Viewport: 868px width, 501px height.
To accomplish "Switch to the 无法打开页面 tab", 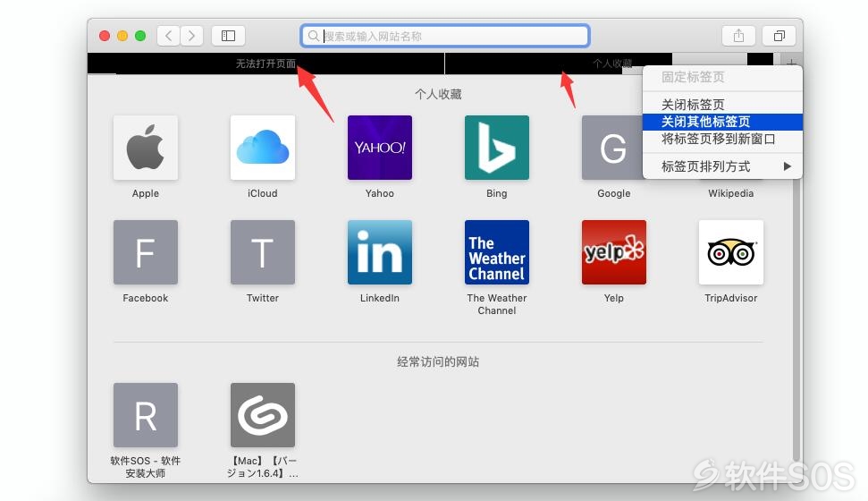I will [x=265, y=64].
